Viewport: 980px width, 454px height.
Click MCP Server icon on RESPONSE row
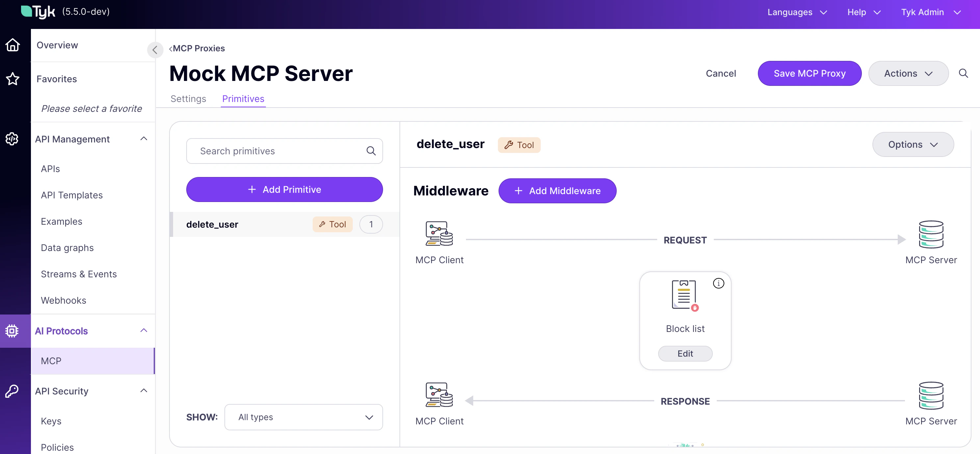(931, 395)
